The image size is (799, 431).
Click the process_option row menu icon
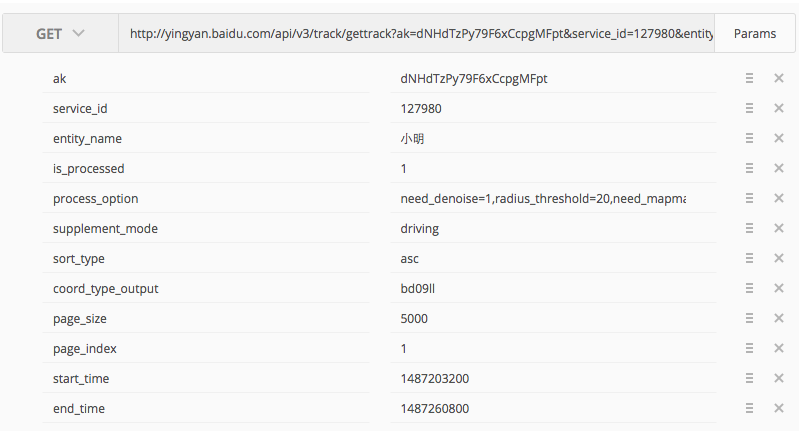[749, 199]
